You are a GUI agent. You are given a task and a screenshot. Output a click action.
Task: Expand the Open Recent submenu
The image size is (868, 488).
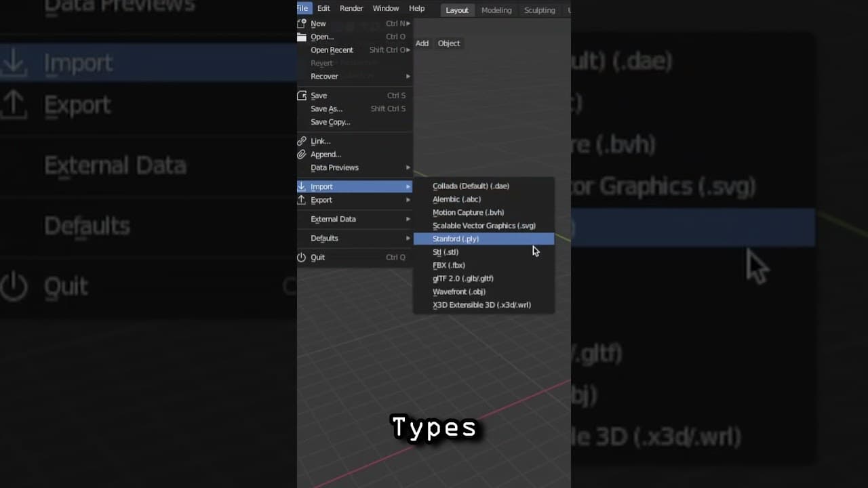point(355,50)
